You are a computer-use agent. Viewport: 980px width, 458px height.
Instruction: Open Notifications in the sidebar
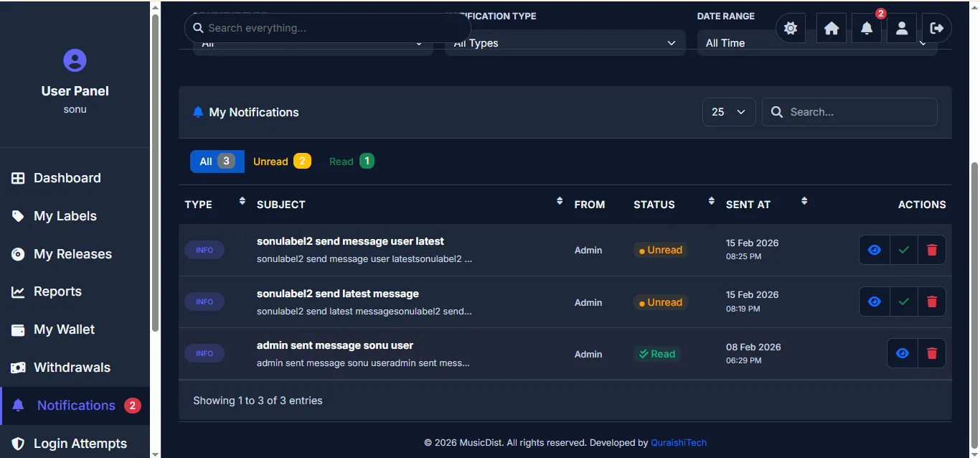[x=75, y=406]
